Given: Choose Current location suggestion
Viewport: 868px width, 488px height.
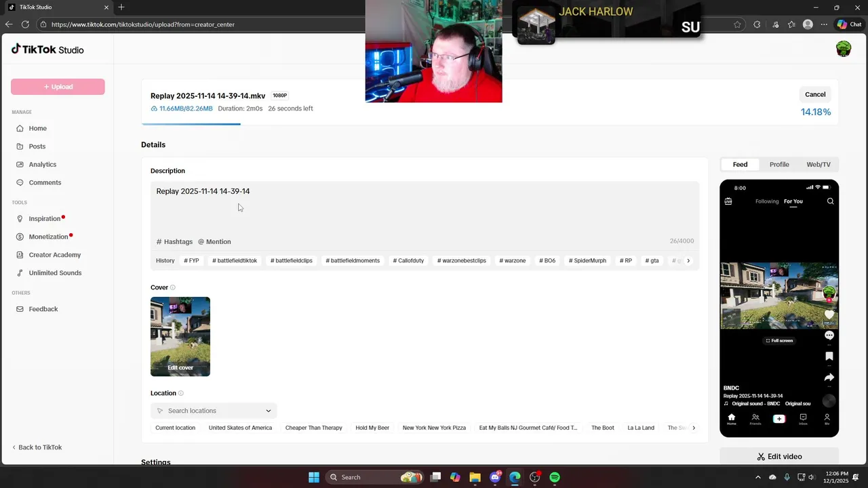Looking at the screenshot, I should tap(175, 428).
